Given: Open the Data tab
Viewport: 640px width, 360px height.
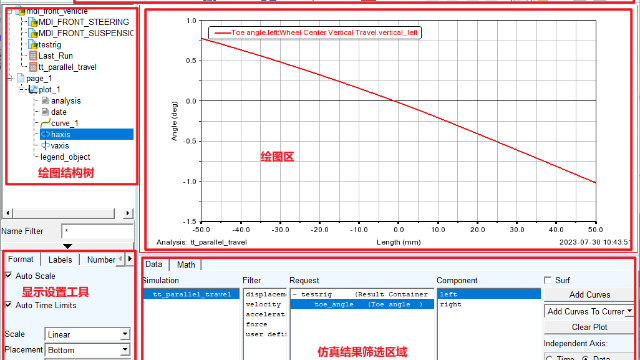Looking at the screenshot, I should pos(154,264).
